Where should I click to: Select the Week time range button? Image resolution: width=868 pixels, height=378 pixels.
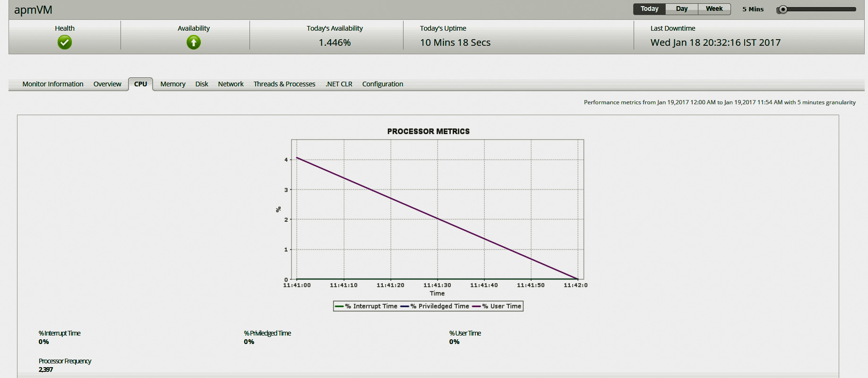tap(714, 9)
